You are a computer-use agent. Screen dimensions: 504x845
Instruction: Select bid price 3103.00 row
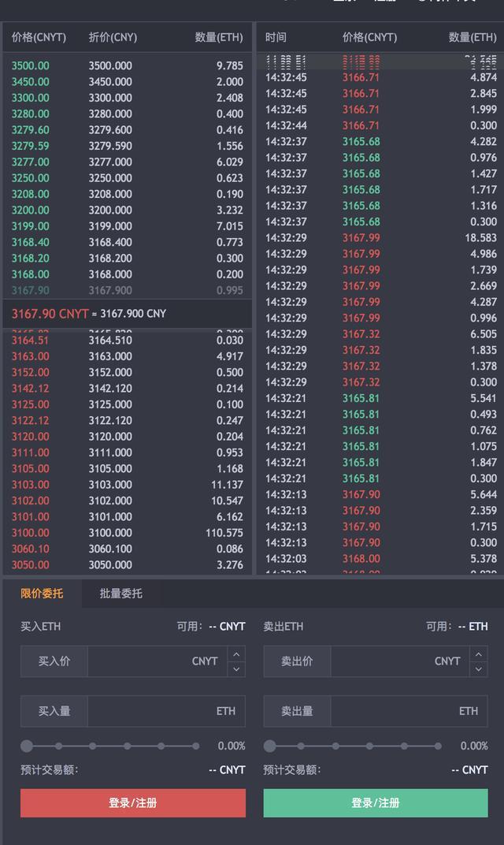click(x=127, y=485)
